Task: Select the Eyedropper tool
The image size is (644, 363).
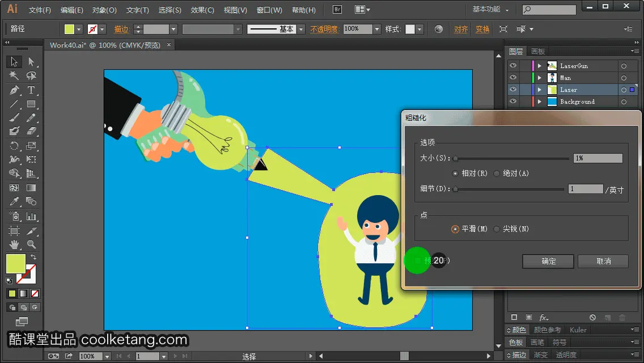Action: (14, 201)
